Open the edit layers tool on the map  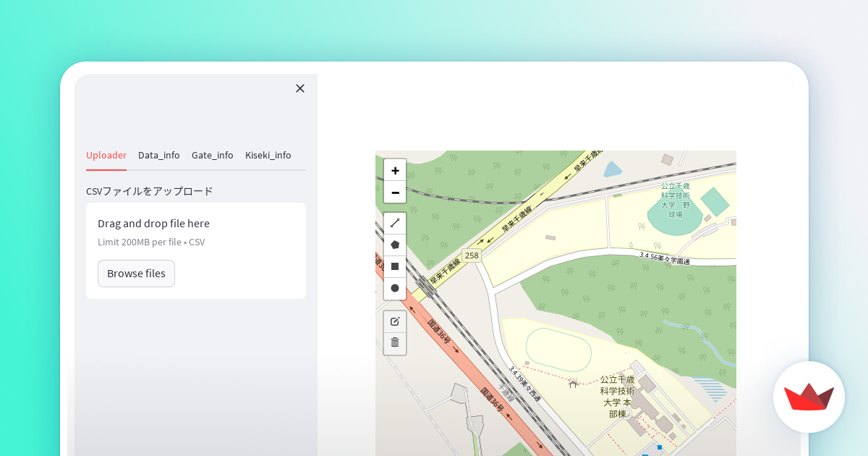click(x=395, y=321)
